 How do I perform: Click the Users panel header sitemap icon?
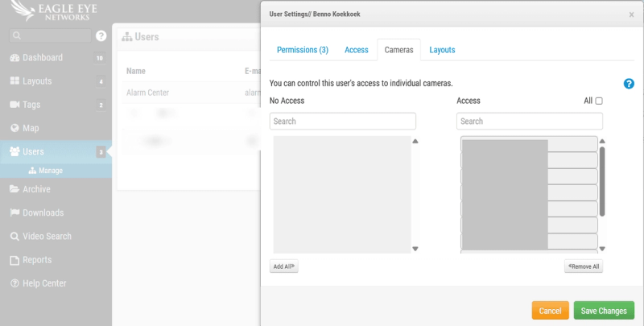(127, 37)
